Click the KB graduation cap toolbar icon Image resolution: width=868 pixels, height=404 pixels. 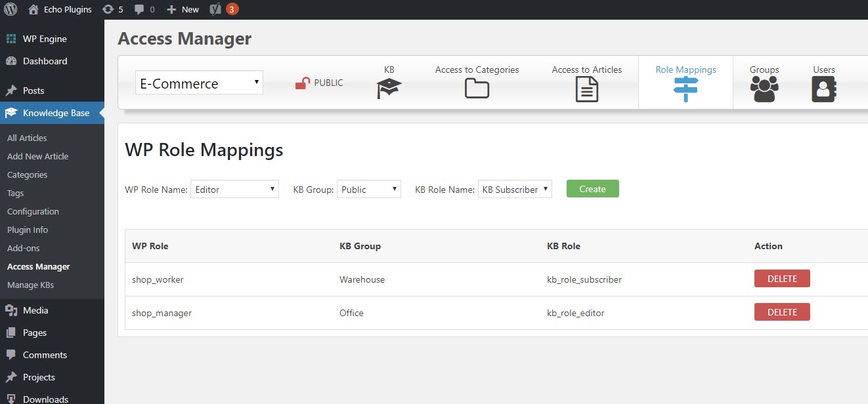[389, 89]
